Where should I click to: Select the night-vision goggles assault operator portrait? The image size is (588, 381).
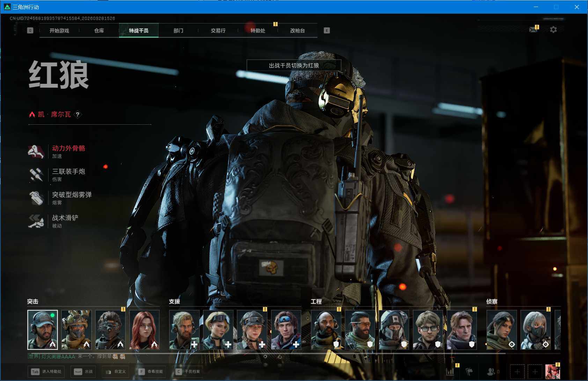pos(110,330)
